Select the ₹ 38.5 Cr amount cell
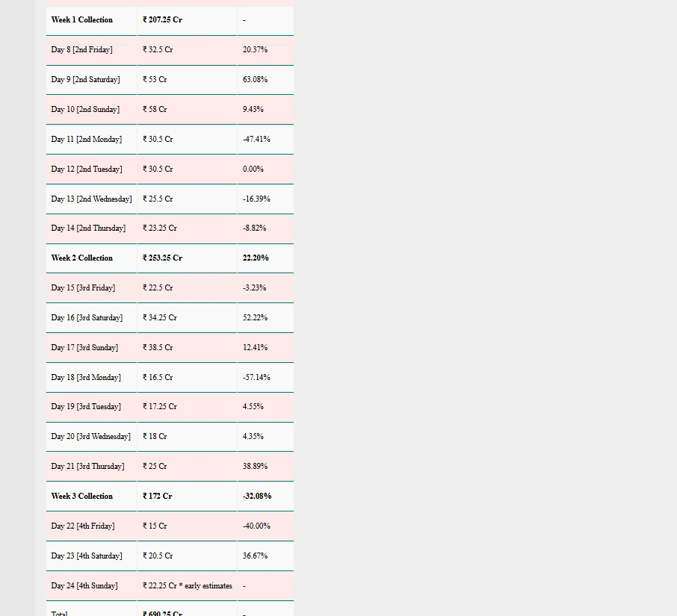The width and height of the screenshot is (677, 616). (158, 348)
